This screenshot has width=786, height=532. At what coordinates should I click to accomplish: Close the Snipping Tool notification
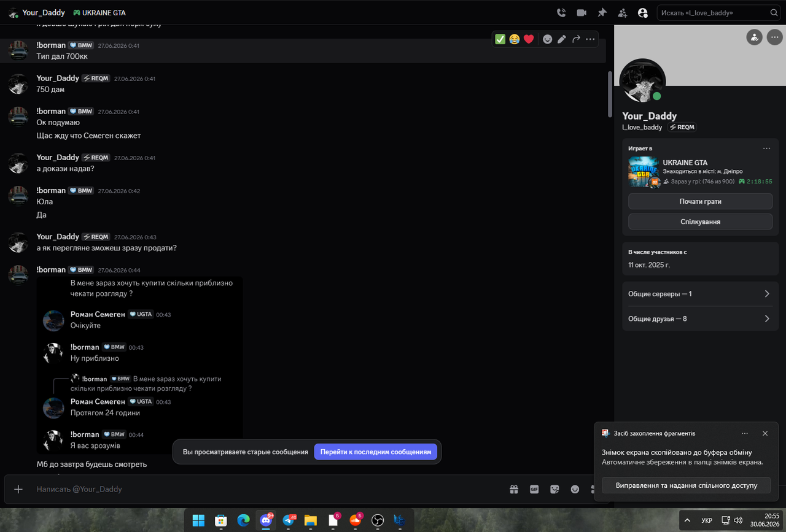click(765, 433)
